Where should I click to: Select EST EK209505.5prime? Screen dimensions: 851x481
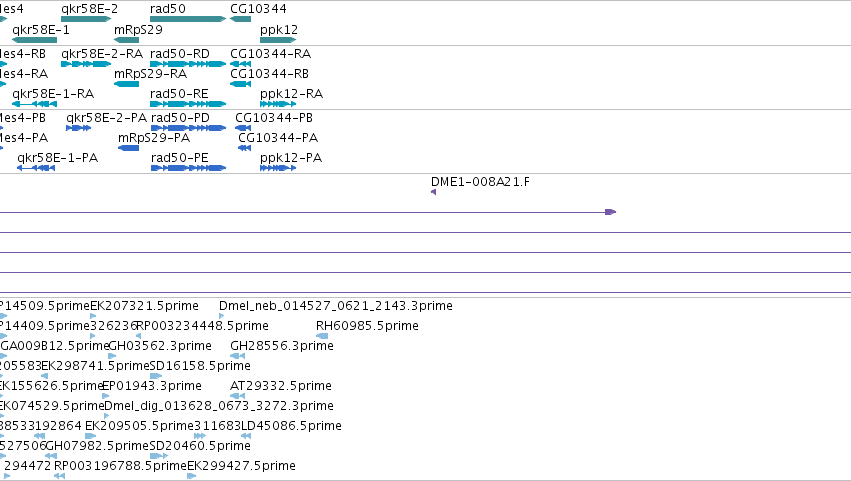tap(91, 436)
